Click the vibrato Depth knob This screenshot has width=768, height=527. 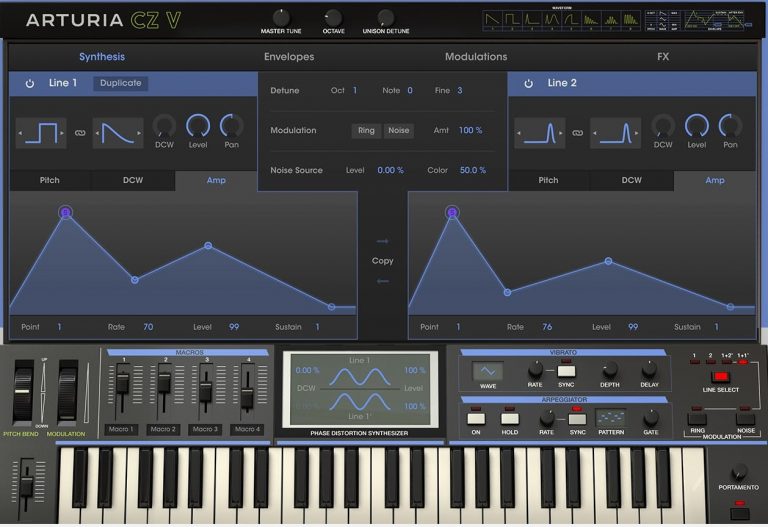[x=610, y=369]
